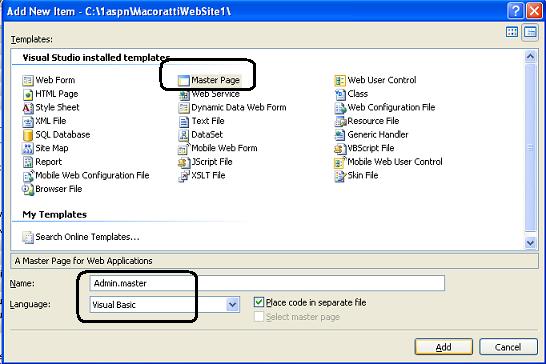Click the templates list scroll down arrow
Screen dimensions: 546x364
point(530,243)
